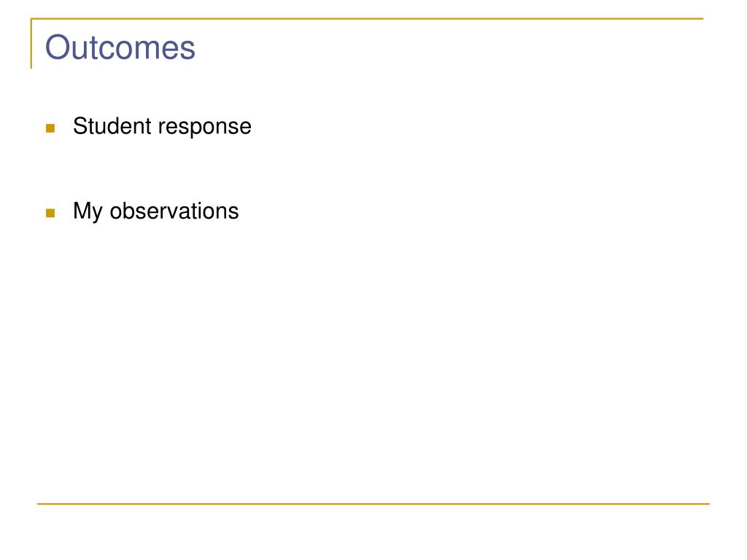Click the left end of the bottom gold line

tap(39, 504)
